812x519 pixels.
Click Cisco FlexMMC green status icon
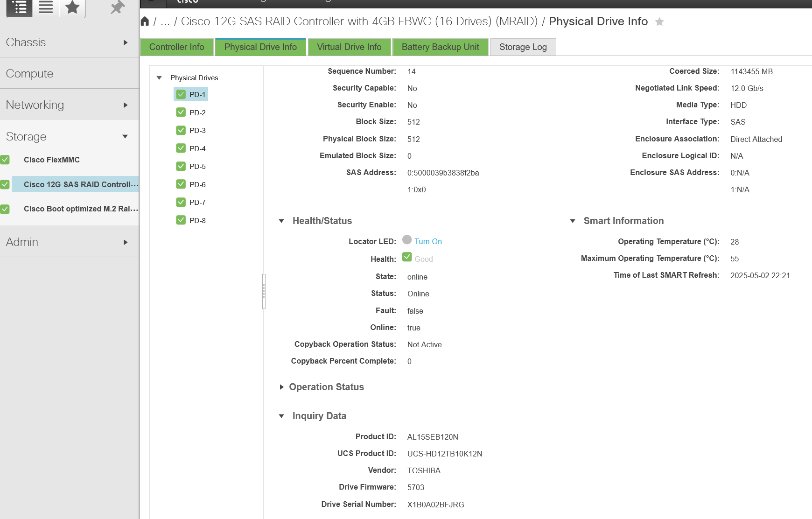pos(5,160)
